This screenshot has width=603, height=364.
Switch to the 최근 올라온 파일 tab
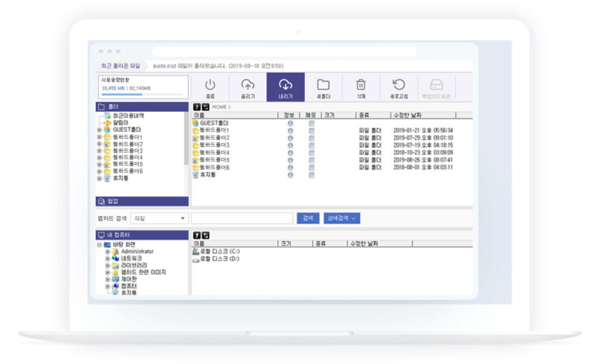[120, 66]
